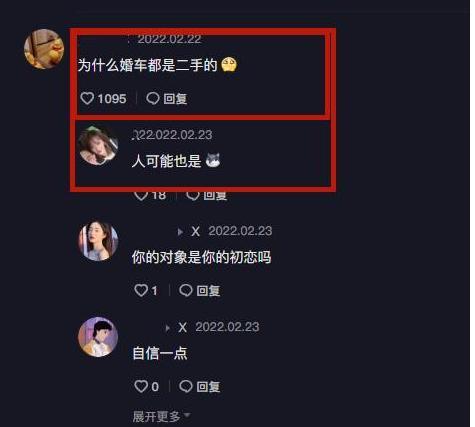The image size is (475, 427).
Task: Like the comment showing 18 likes
Action: pos(141,195)
